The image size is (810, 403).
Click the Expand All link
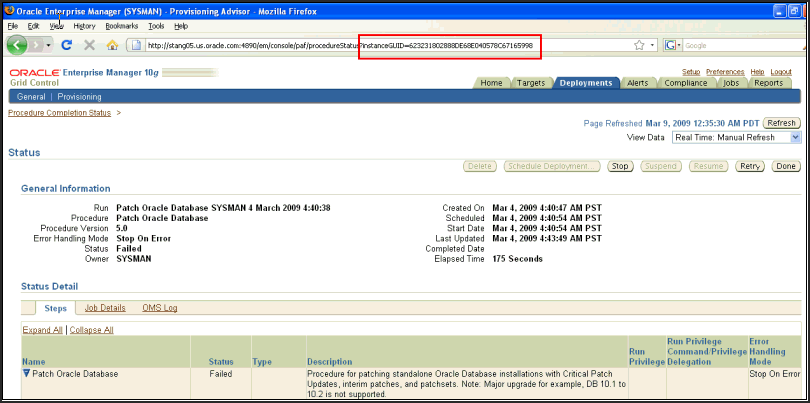[x=43, y=330]
